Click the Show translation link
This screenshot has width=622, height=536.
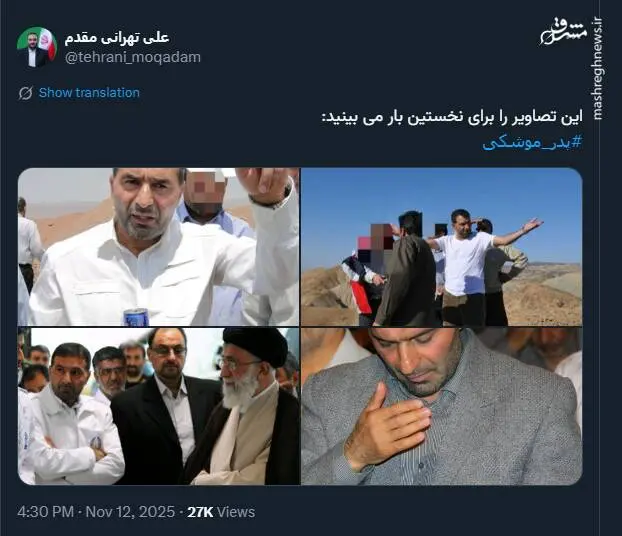coord(89,93)
